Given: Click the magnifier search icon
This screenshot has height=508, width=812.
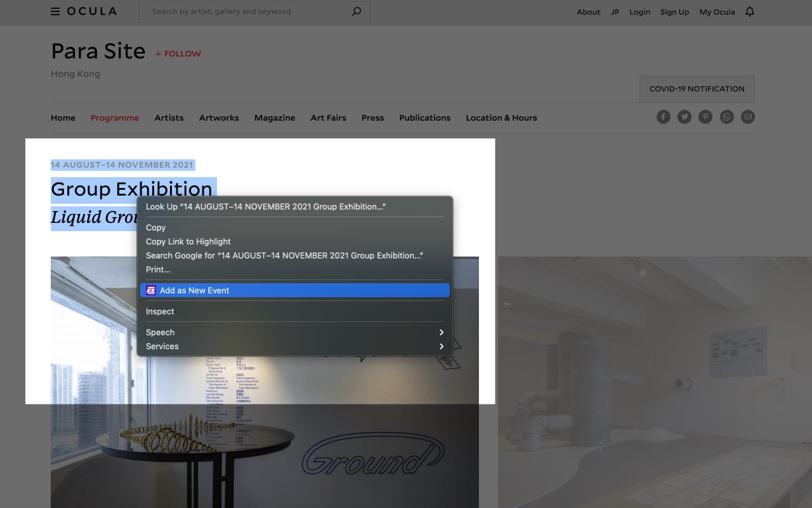Looking at the screenshot, I should click(x=357, y=11).
